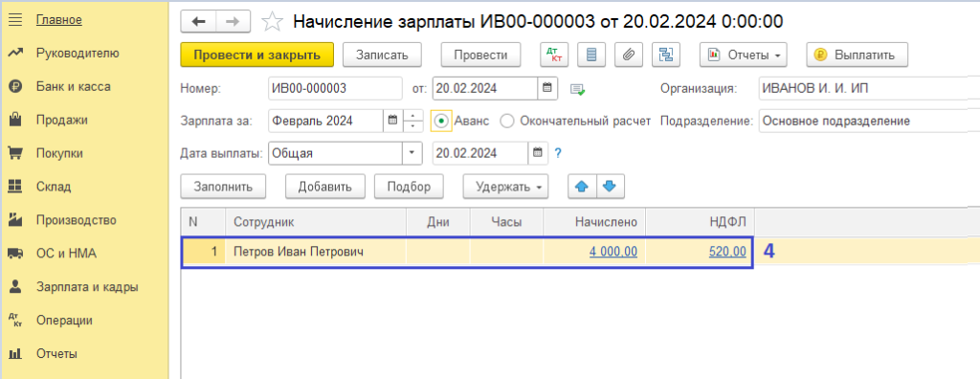
Task: Click the posted-status icon beside the date
Action: point(577,89)
